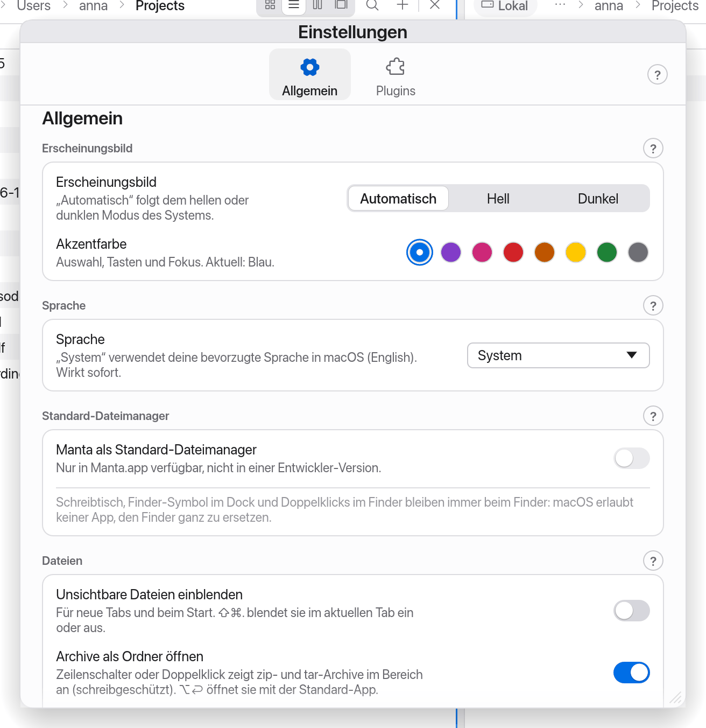This screenshot has width=706, height=728.
Task: Choose the green accent color
Action: 607,252
